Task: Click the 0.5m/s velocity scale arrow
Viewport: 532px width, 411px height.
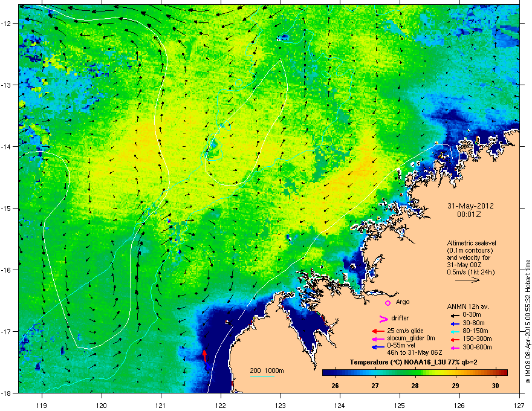Action: click(467, 280)
